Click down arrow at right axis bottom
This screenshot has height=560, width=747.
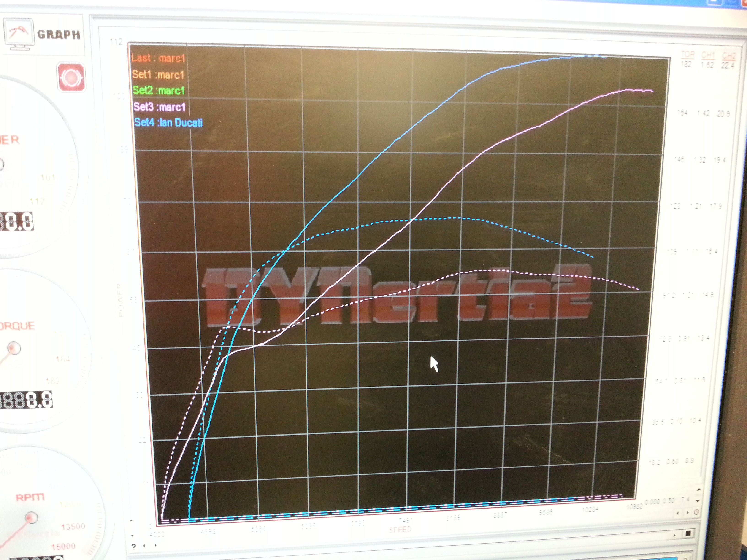click(x=698, y=501)
